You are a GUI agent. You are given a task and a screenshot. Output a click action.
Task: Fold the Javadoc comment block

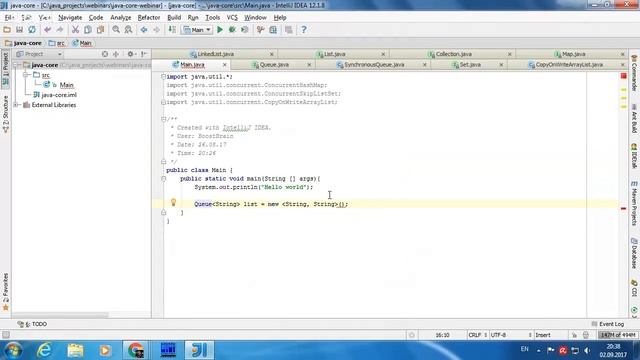click(163, 119)
